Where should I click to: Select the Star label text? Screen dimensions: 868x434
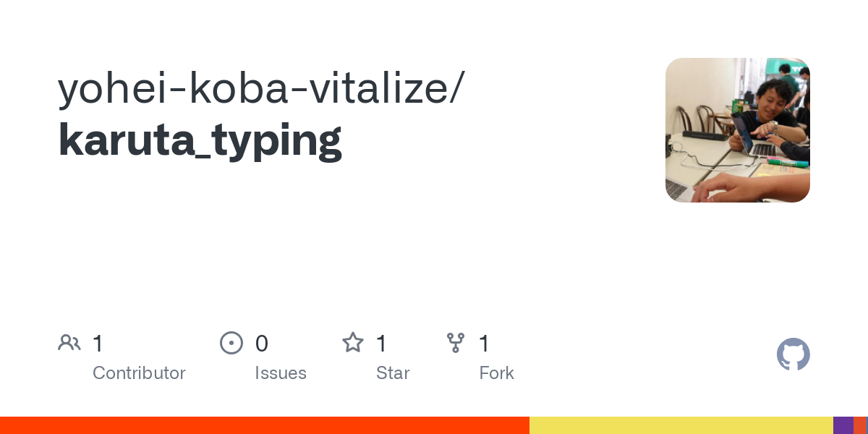[x=393, y=373]
